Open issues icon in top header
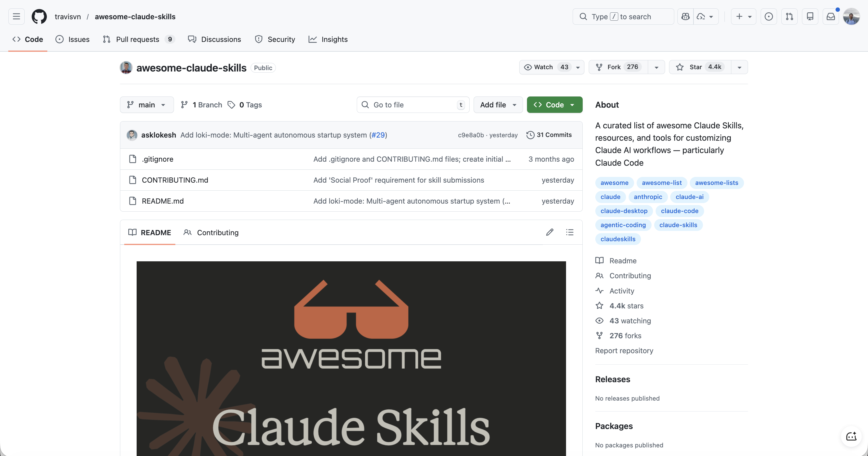 click(769, 17)
